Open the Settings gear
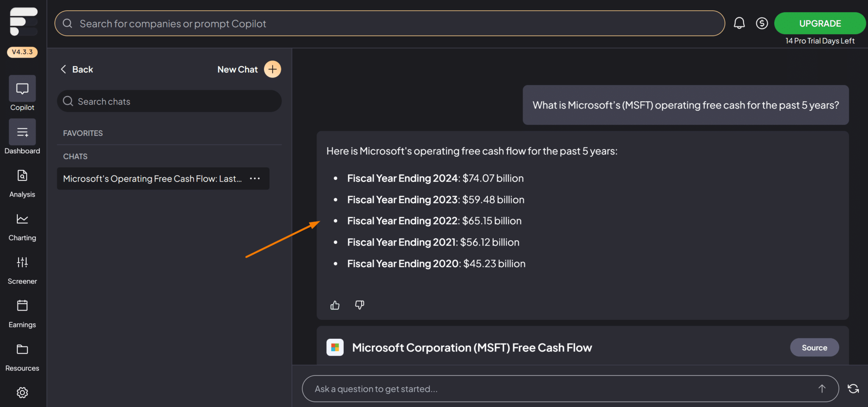This screenshot has height=407, width=868. (x=22, y=393)
